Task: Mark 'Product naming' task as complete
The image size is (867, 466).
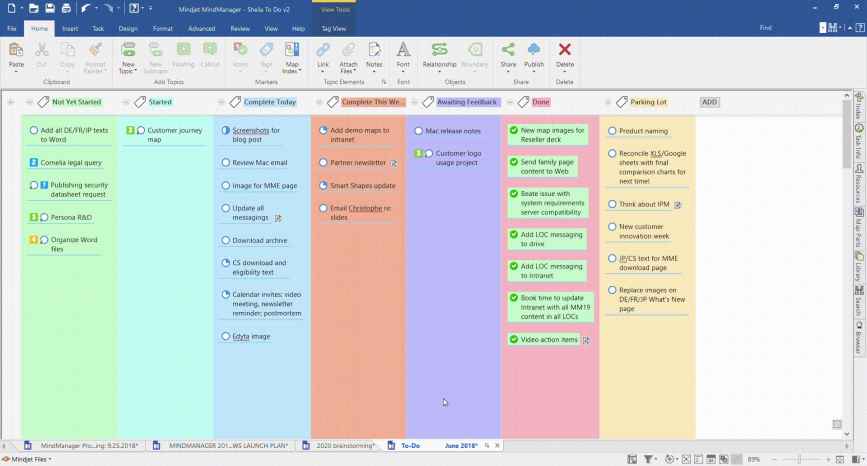Action: [x=611, y=131]
